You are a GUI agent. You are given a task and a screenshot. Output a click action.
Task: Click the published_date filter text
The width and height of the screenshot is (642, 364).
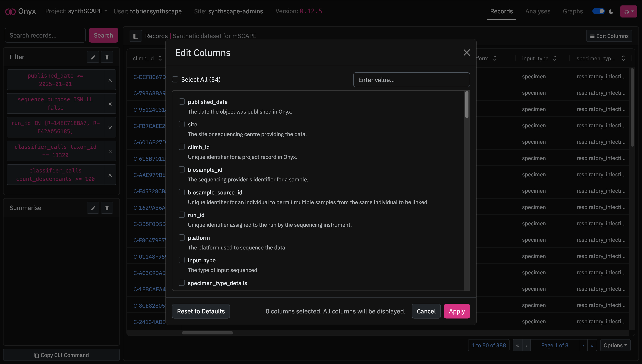coord(55,80)
